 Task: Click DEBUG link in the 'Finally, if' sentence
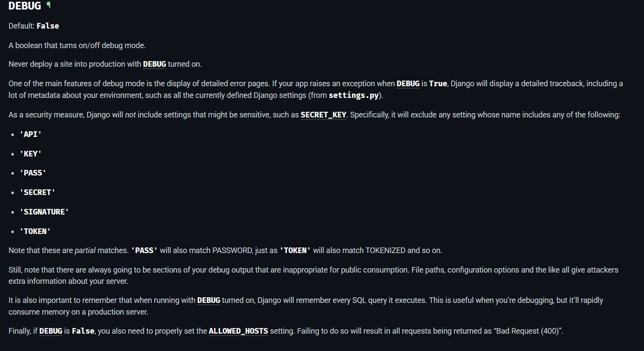coord(51,331)
